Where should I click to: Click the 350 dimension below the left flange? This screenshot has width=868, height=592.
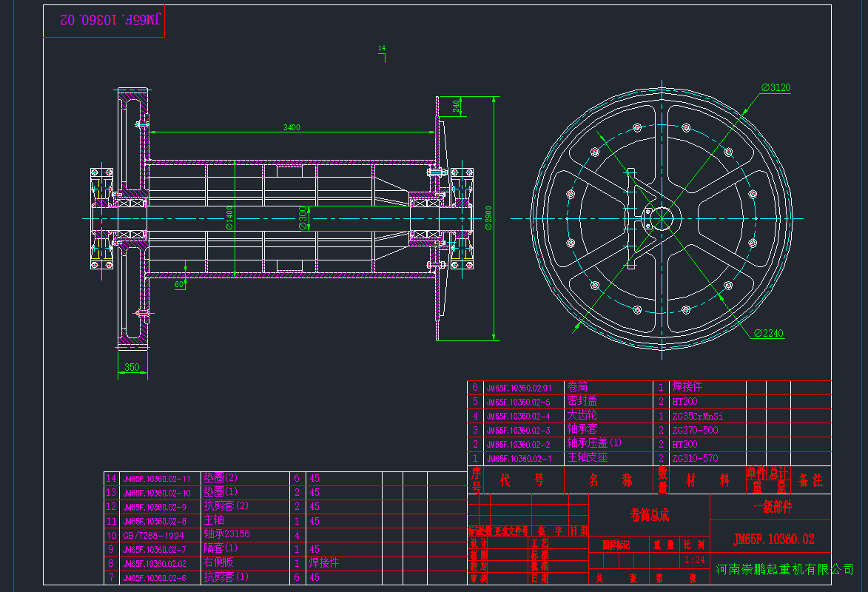pyautogui.click(x=133, y=367)
